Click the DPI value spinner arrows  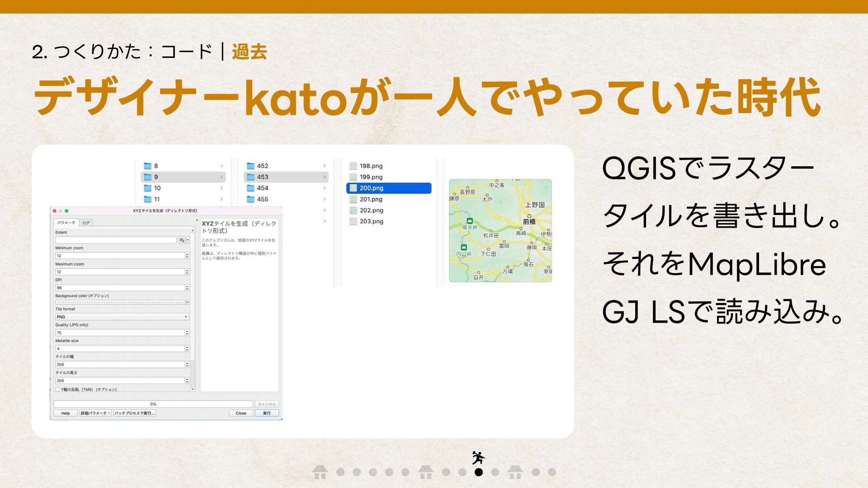[x=187, y=288]
